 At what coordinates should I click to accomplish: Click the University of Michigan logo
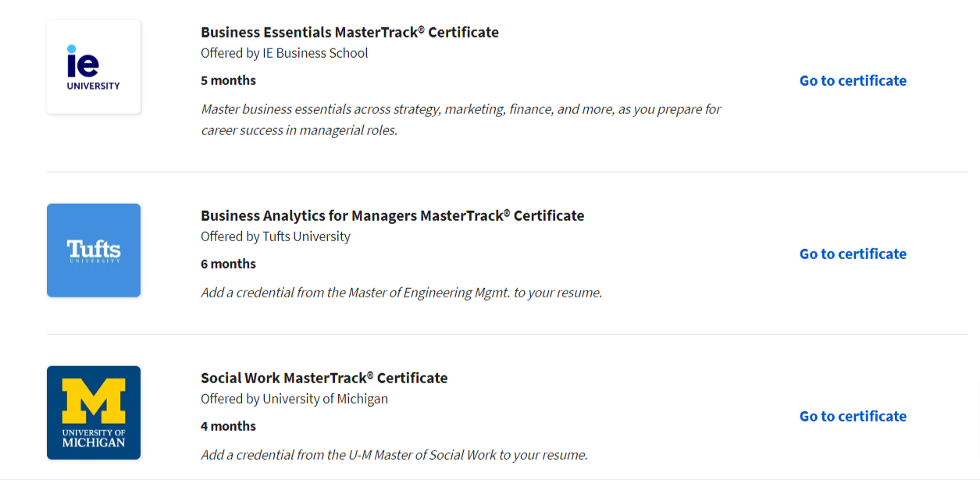93,412
